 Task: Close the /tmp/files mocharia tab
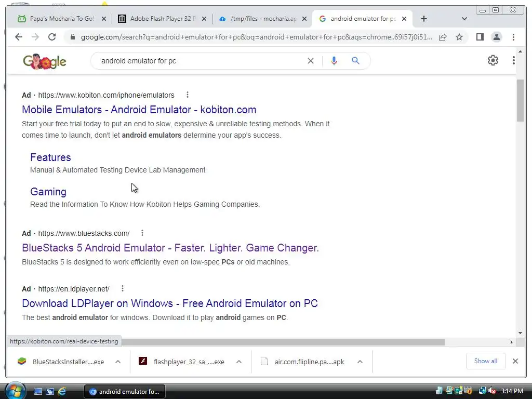tap(304, 19)
